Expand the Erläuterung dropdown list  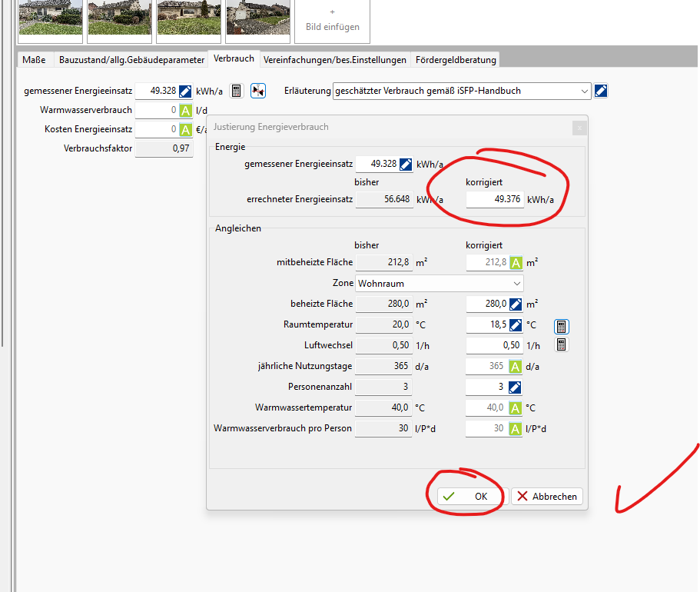point(584,91)
